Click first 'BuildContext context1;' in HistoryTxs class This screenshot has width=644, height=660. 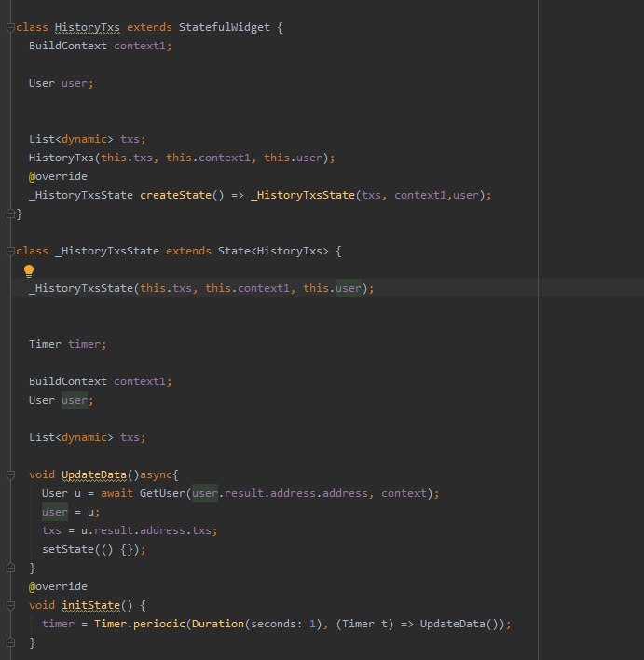click(x=100, y=46)
